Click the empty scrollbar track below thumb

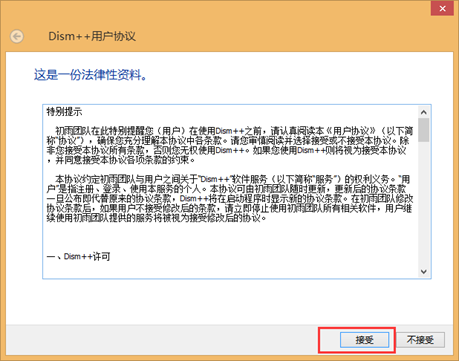point(424,204)
